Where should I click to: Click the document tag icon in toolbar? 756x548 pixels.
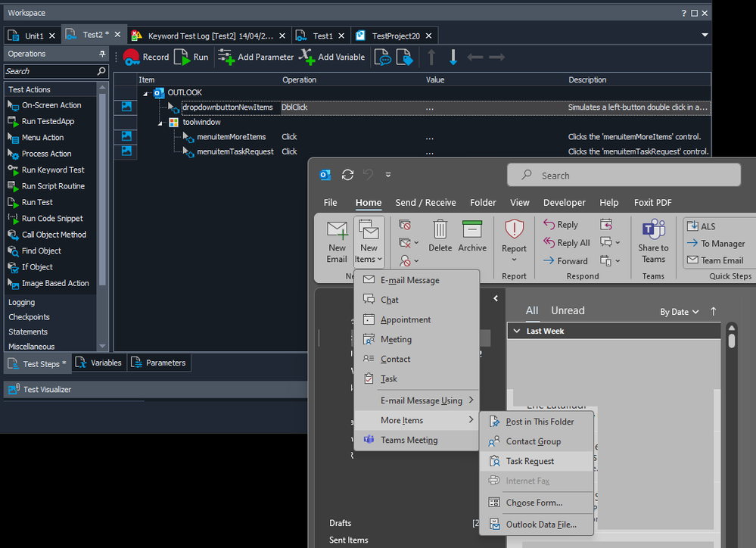pyautogui.click(x=405, y=57)
